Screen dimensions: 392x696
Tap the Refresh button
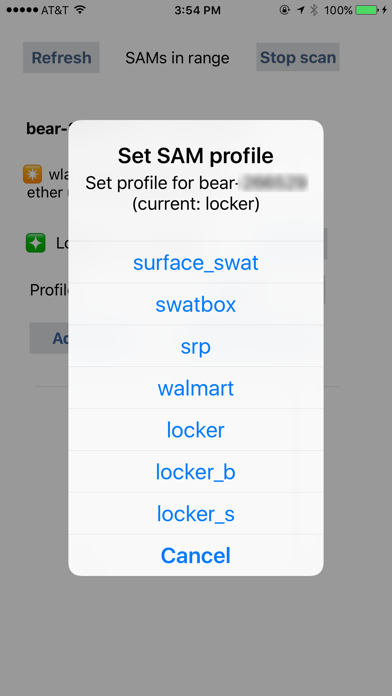tap(61, 57)
